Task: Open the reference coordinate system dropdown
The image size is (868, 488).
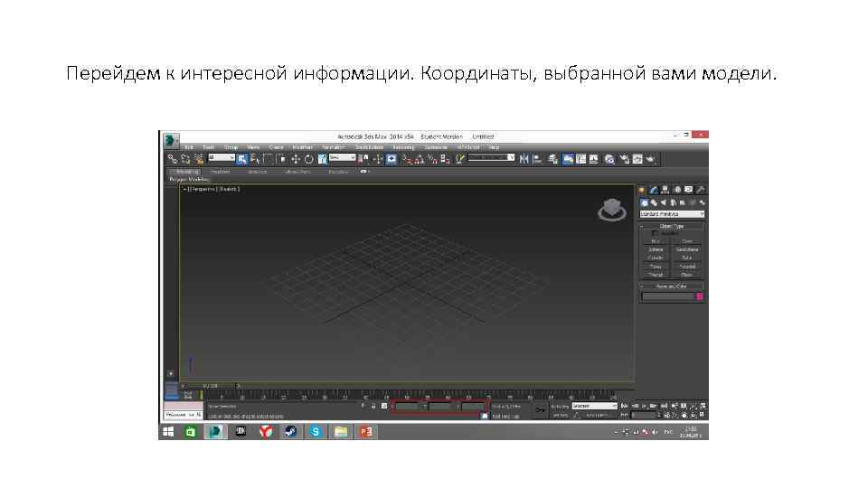Action: tap(342, 157)
